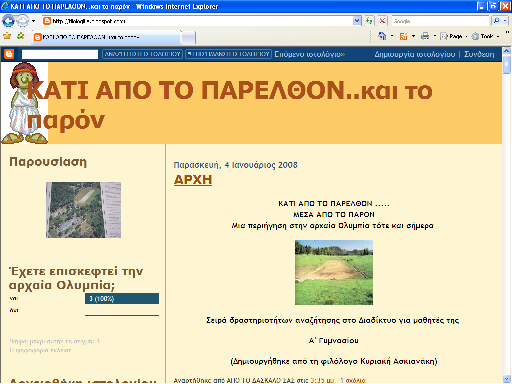This screenshot has height=384, width=512.
Task: Click the poll question Έχετε επισκεφτεί την αρχαία Ολυμπία;
Action: 76,278
